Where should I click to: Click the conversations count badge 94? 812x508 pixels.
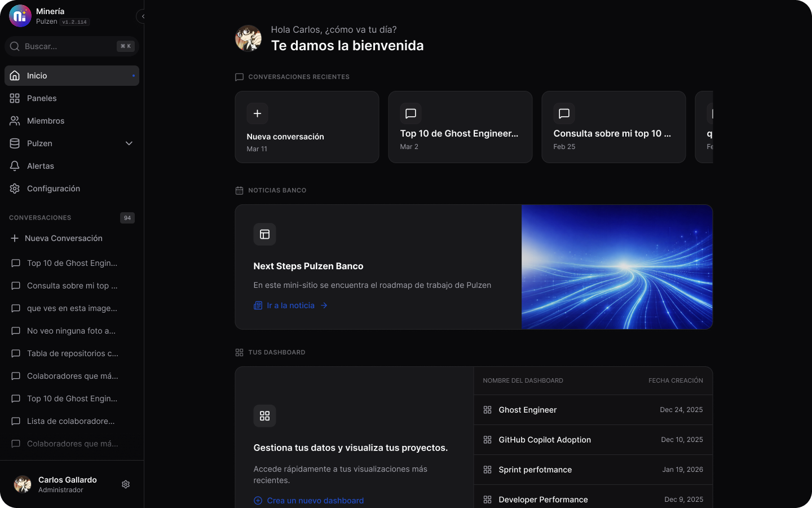[127, 218]
